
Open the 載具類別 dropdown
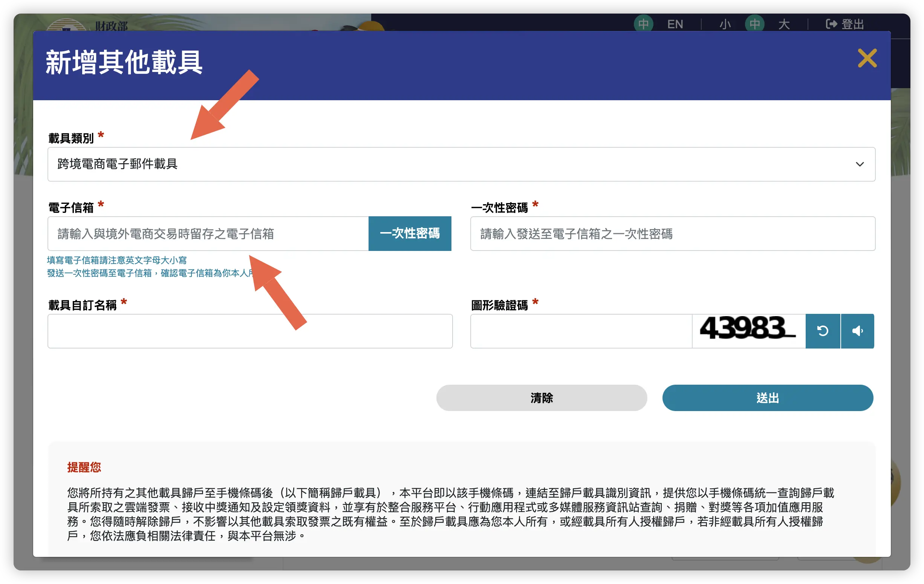click(x=461, y=164)
